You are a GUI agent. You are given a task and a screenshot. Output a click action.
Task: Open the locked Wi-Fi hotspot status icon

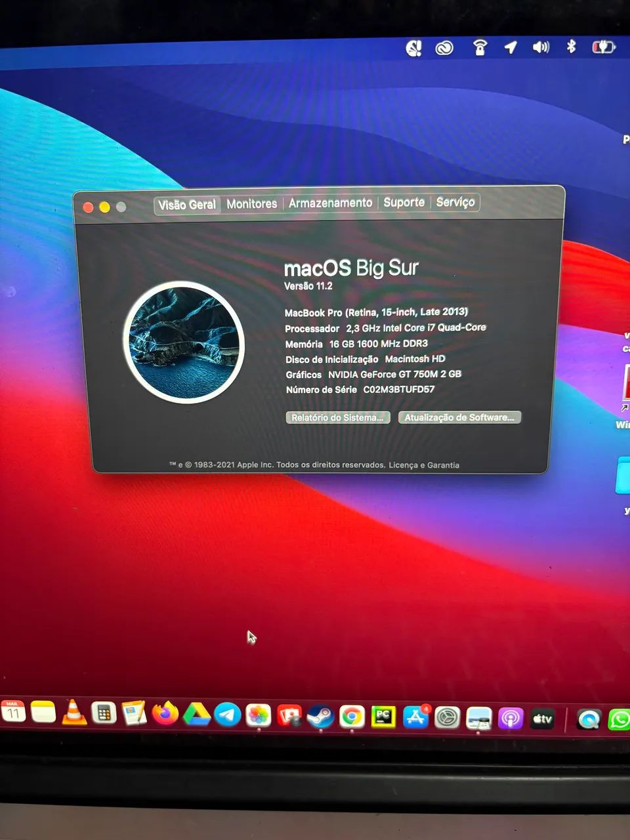pos(480,47)
